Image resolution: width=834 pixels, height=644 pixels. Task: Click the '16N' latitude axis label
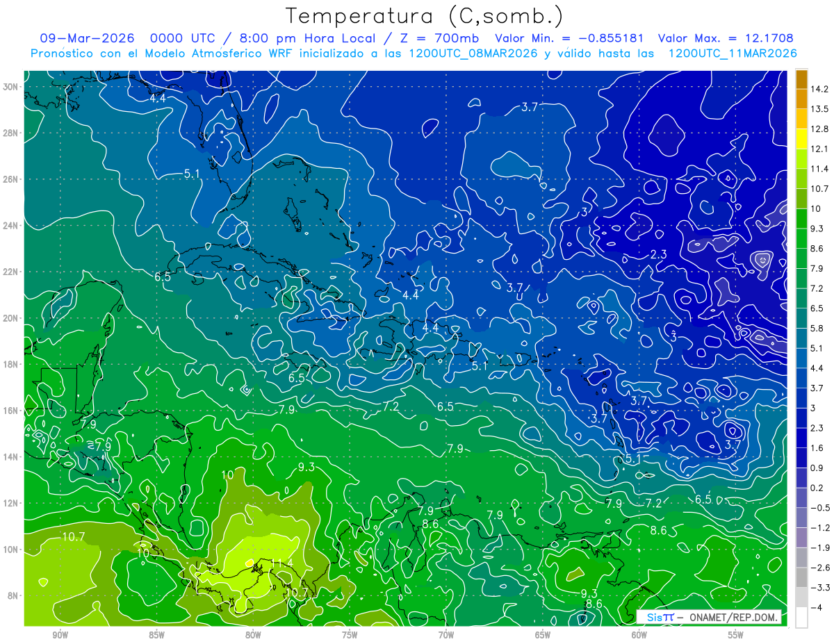pyautogui.click(x=11, y=411)
